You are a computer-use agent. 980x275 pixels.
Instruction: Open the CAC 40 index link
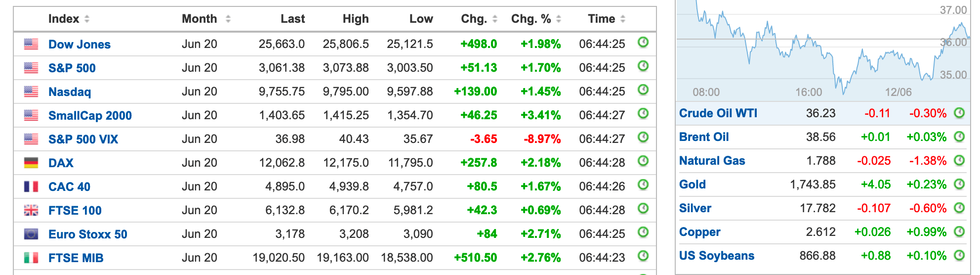click(x=69, y=187)
